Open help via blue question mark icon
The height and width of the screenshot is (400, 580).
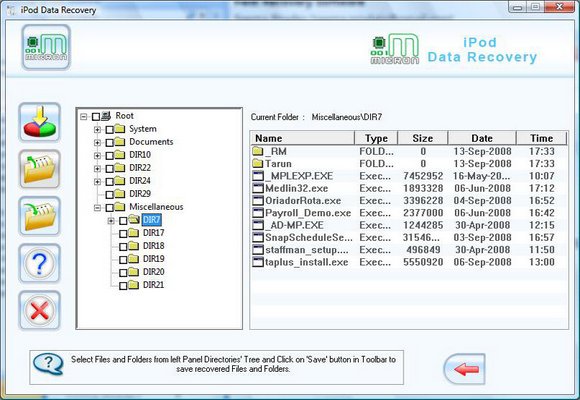[40, 263]
